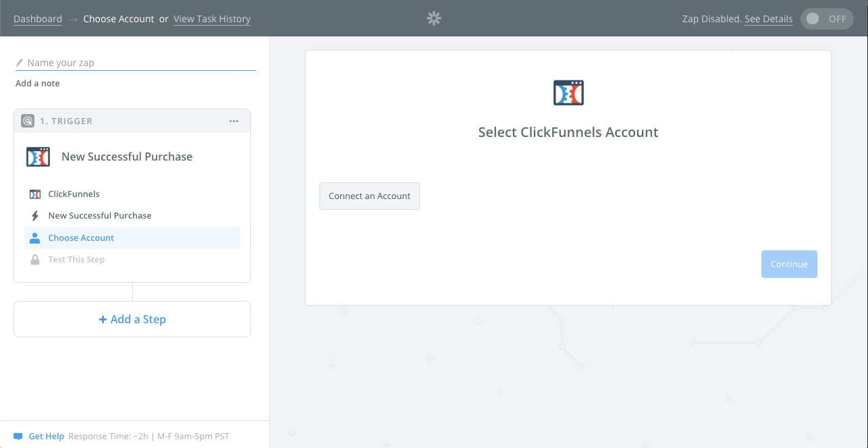Click the Choose Account breadcrumb text

(x=119, y=19)
